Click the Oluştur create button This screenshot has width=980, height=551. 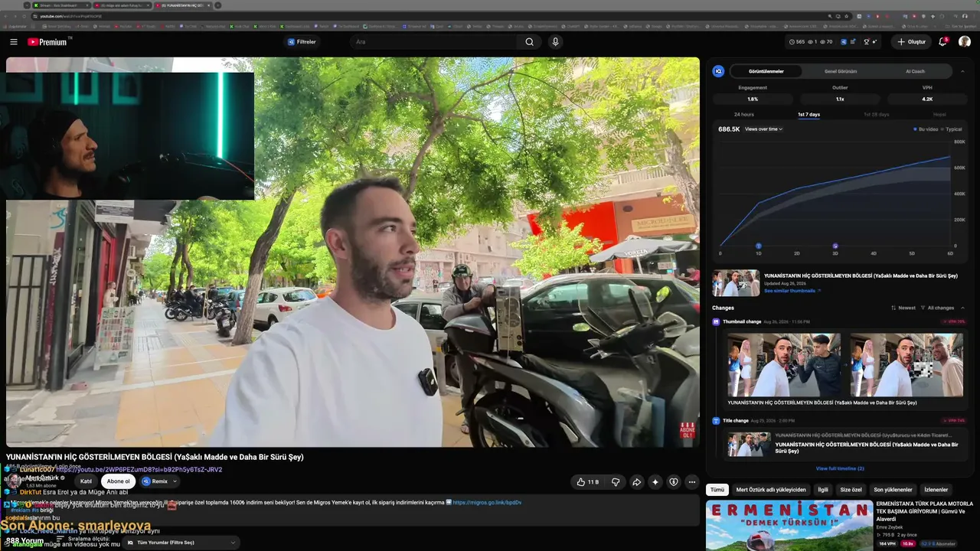pyautogui.click(x=912, y=42)
